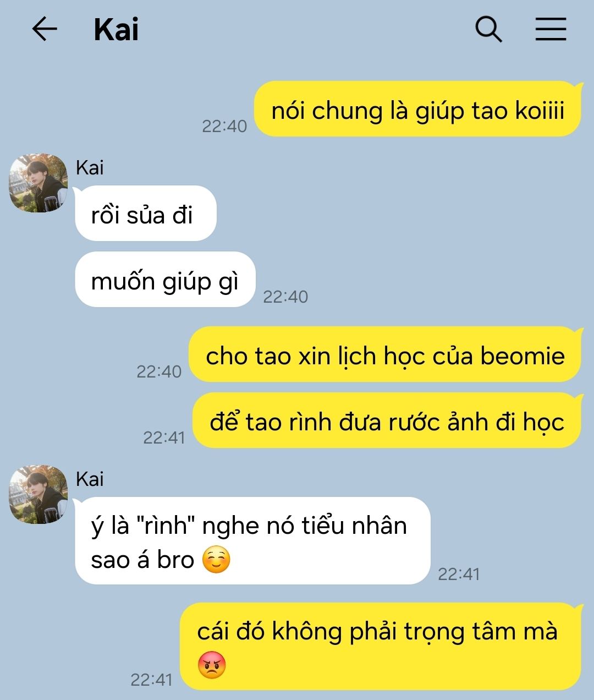
Task: Tap the back arrow icon
Action: click(45, 29)
